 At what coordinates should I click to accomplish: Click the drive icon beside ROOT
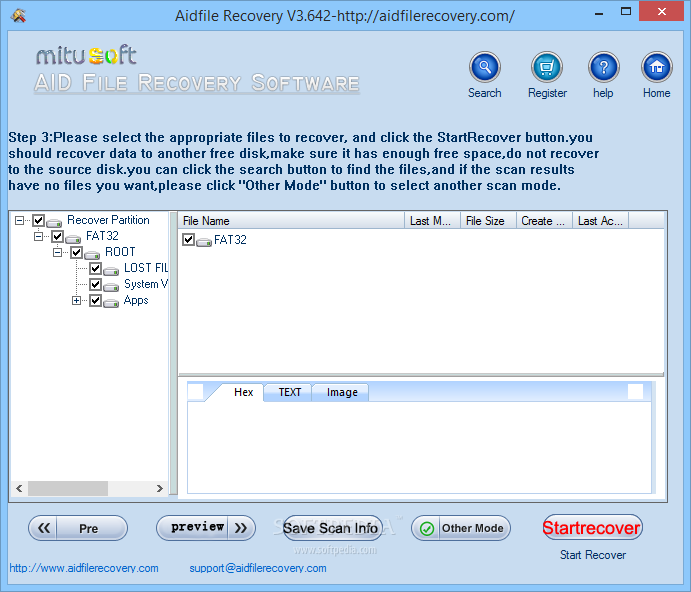92,254
